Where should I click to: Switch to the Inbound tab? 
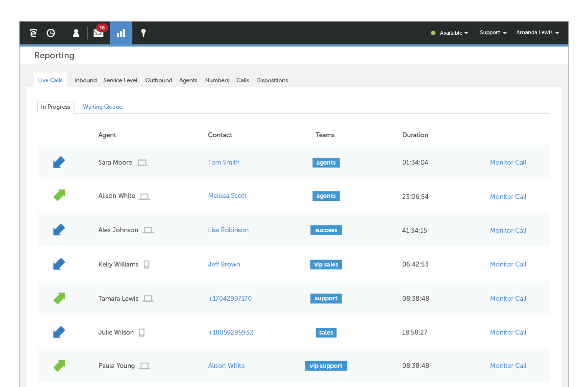(x=86, y=80)
